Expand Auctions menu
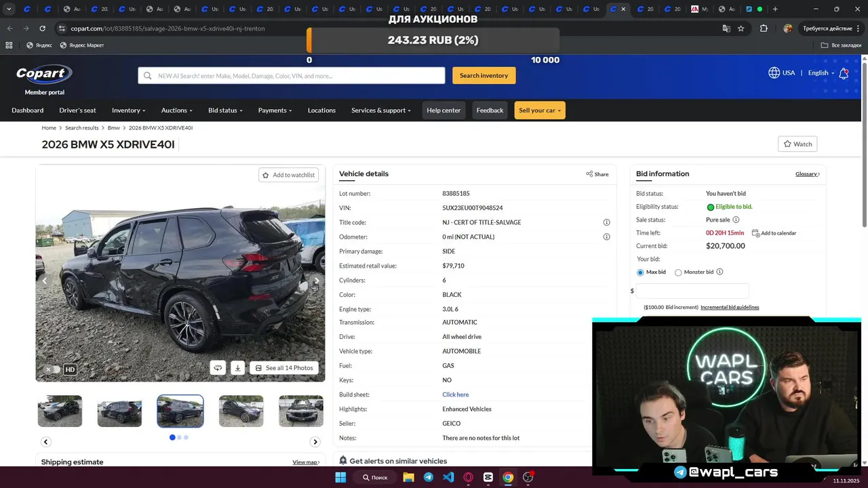The width and height of the screenshot is (868, 488). 176,110
